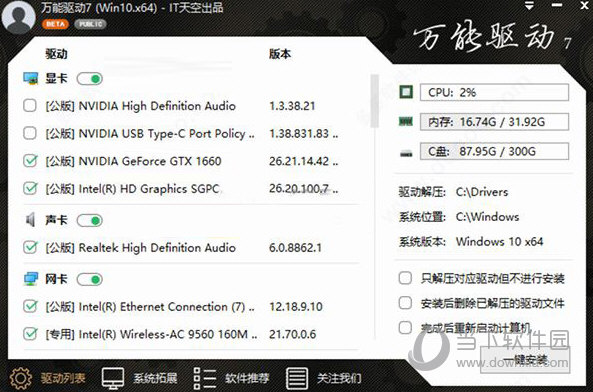Click version 26.21.14.42
593x392 pixels.
(x=303, y=161)
